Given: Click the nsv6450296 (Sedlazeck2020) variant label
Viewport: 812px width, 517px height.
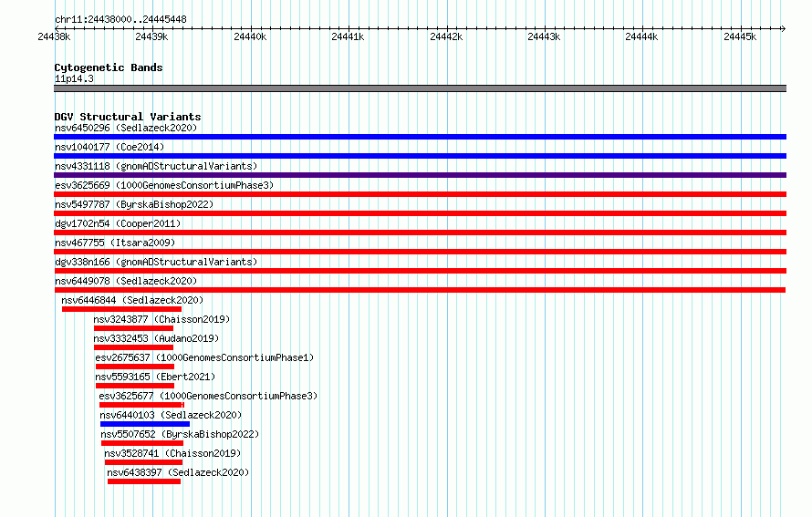Looking at the screenshot, I should pyautogui.click(x=126, y=128).
